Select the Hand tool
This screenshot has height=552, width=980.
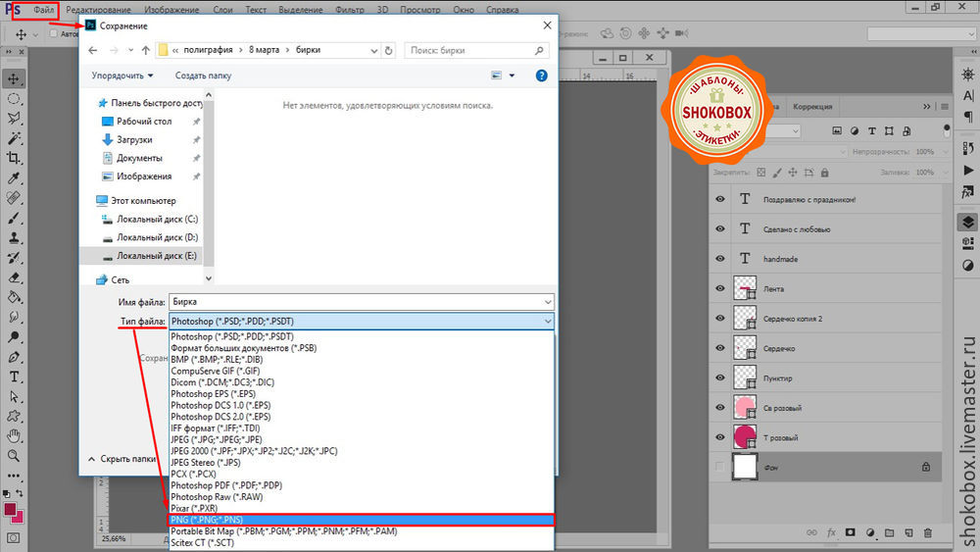tap(15, 436)
